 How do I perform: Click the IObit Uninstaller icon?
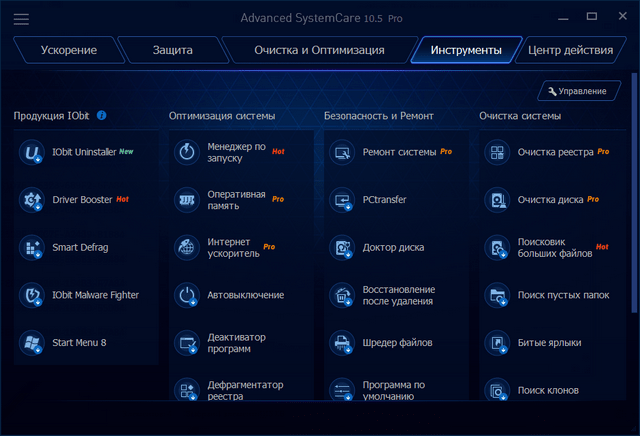click(x=33, y=152)
